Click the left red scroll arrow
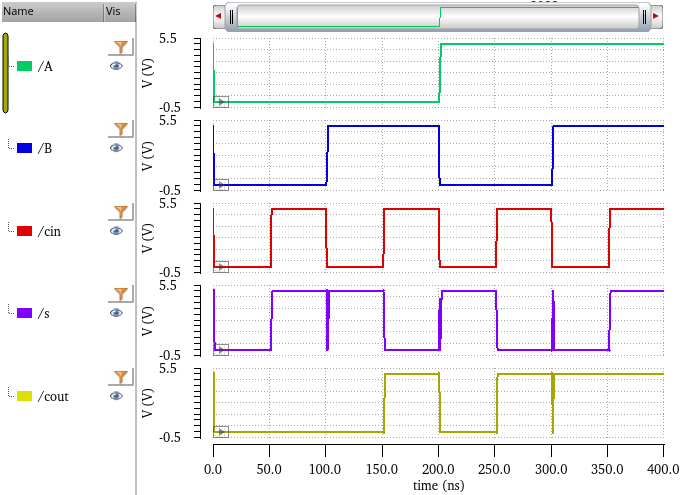684x495 pixels. [x=219, y=16]
